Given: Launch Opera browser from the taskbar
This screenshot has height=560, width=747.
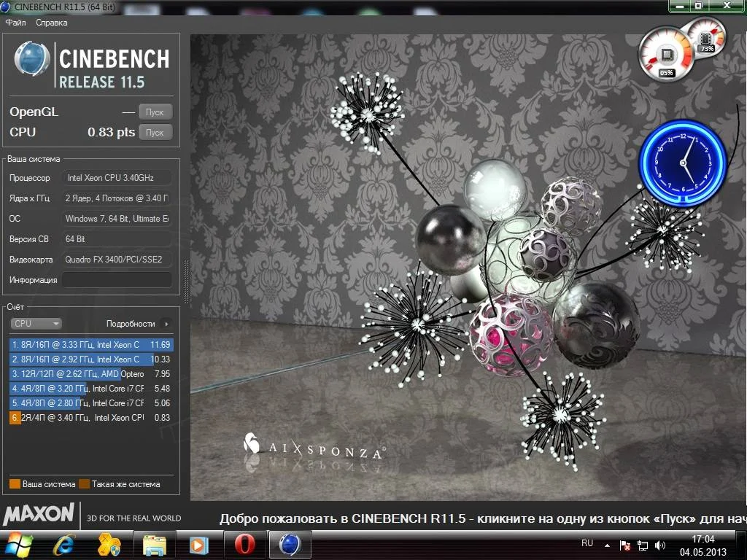Looking at the screenshot, I should [x=244, y=545].
